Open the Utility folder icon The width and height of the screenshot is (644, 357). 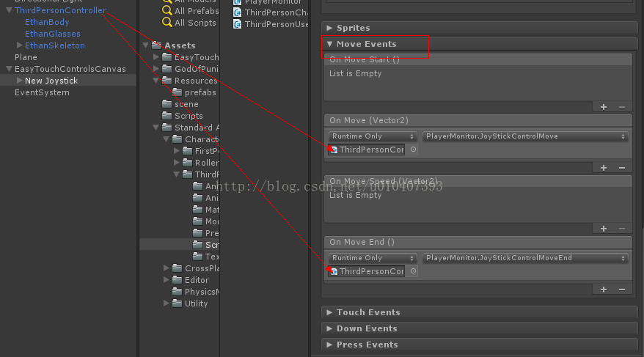coord(177,303)
